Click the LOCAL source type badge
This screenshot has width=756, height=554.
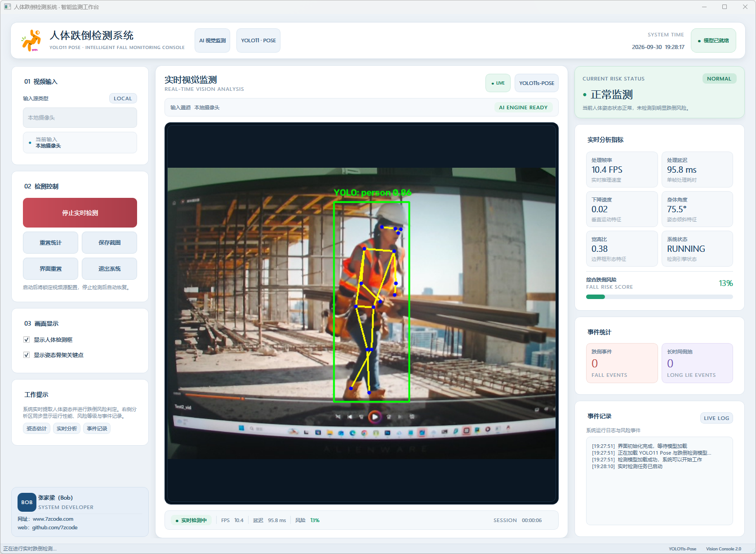[x=123, y=98]
